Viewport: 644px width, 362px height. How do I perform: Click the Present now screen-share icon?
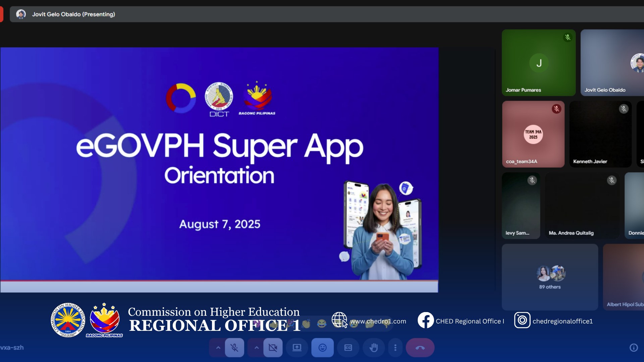[x=297, y=348]
